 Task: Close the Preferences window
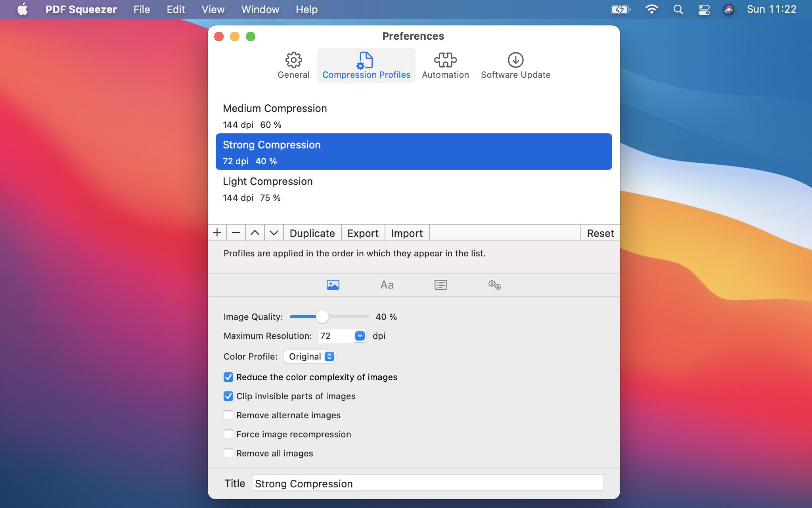(x=219, y=37)
